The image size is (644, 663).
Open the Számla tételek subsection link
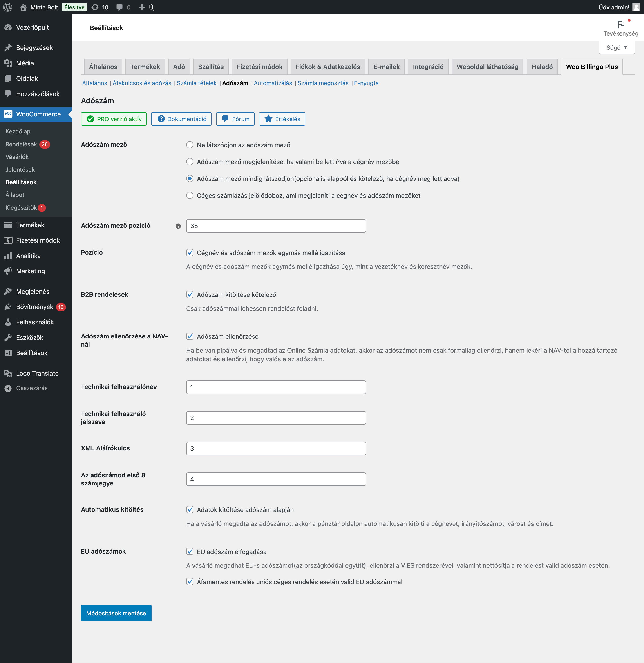pyautogui.click(x=197, y=83)
